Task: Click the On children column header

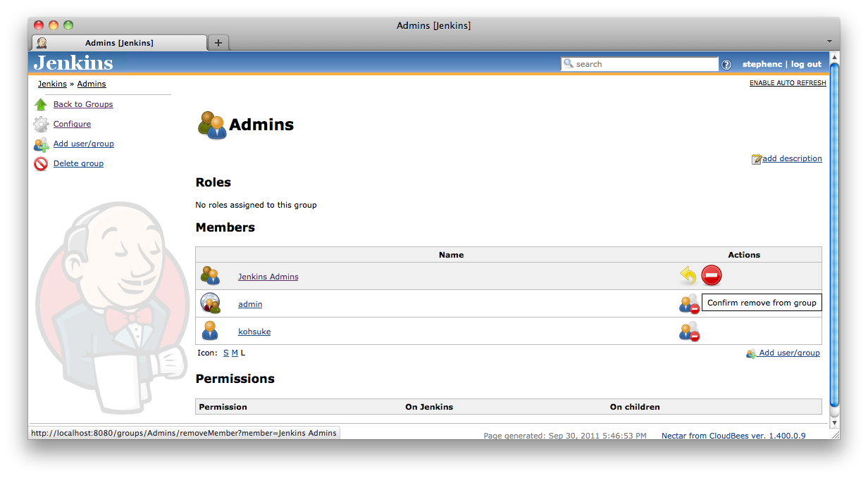Action: (635, 407)
